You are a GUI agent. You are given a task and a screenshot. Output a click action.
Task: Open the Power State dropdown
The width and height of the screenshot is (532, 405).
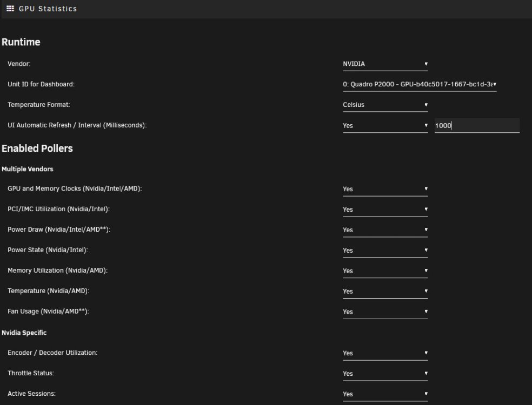(385, 251)
